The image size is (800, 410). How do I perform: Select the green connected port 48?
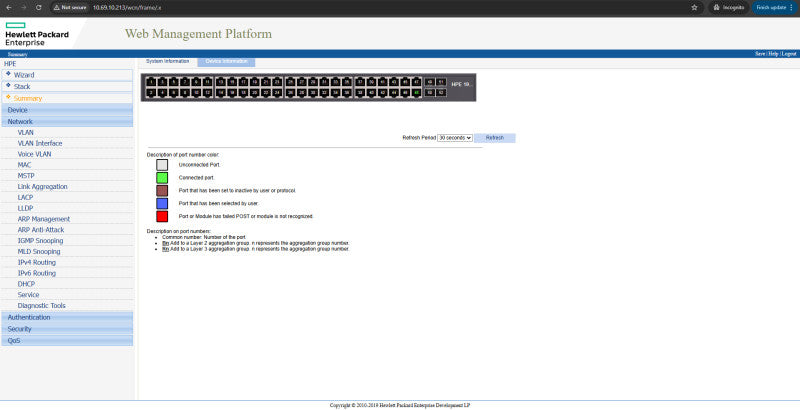[x=416, y=93]
